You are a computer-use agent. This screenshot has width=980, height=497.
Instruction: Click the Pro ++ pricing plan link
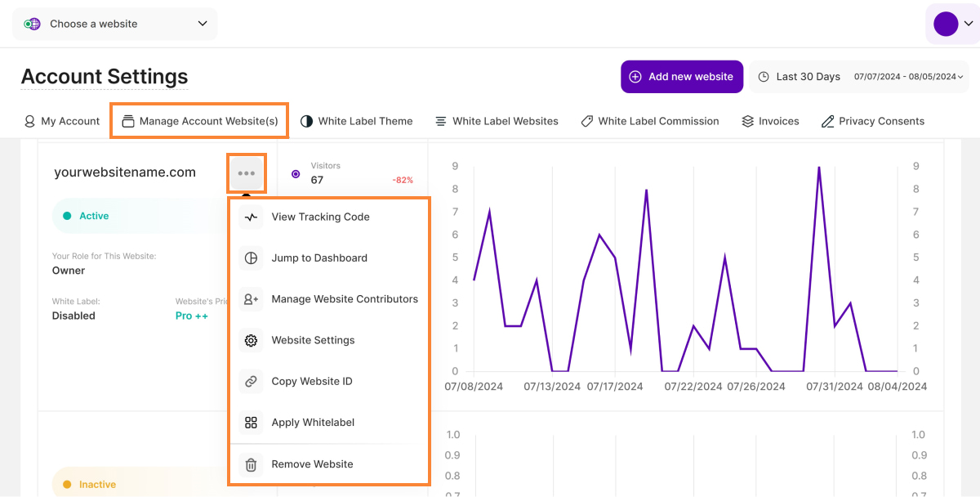(191, 316)
